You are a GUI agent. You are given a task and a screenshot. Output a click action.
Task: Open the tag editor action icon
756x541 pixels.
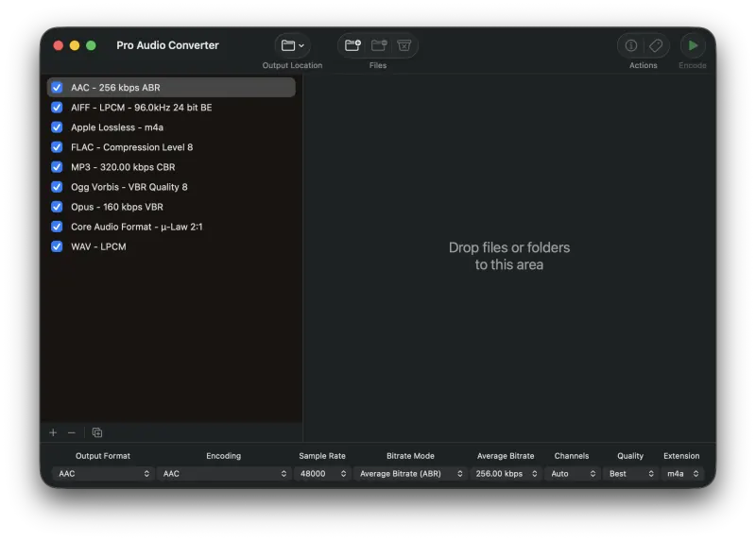[656, 45]
